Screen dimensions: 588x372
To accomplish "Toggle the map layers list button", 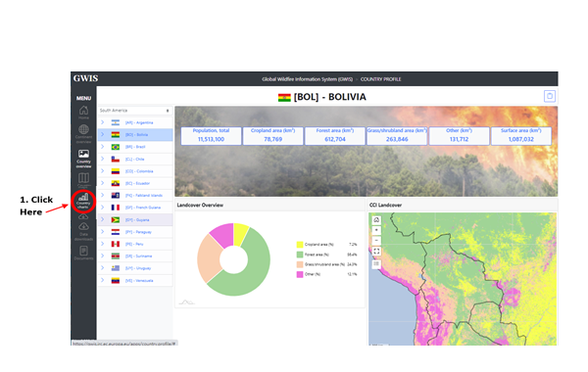I will [x=376, y=264].
